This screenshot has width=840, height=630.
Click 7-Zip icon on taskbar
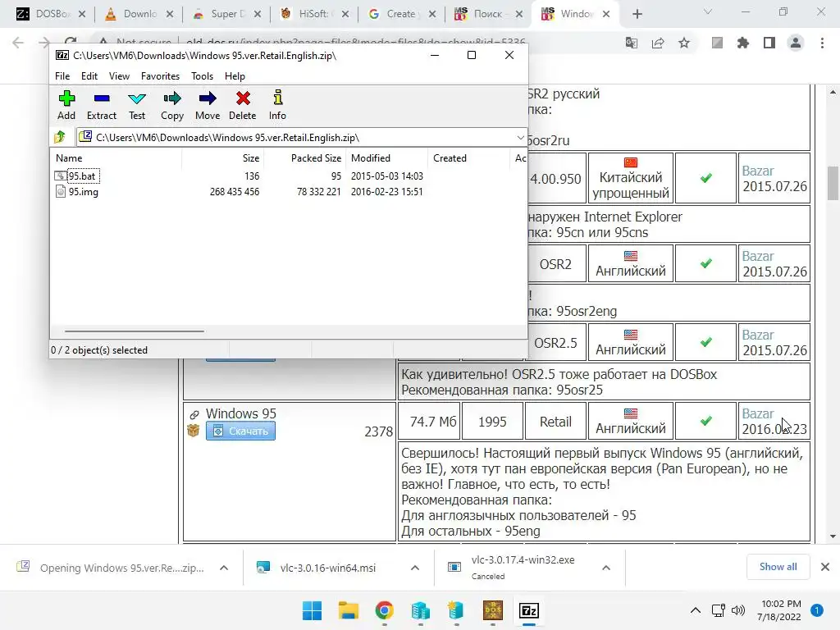[529, 610]
